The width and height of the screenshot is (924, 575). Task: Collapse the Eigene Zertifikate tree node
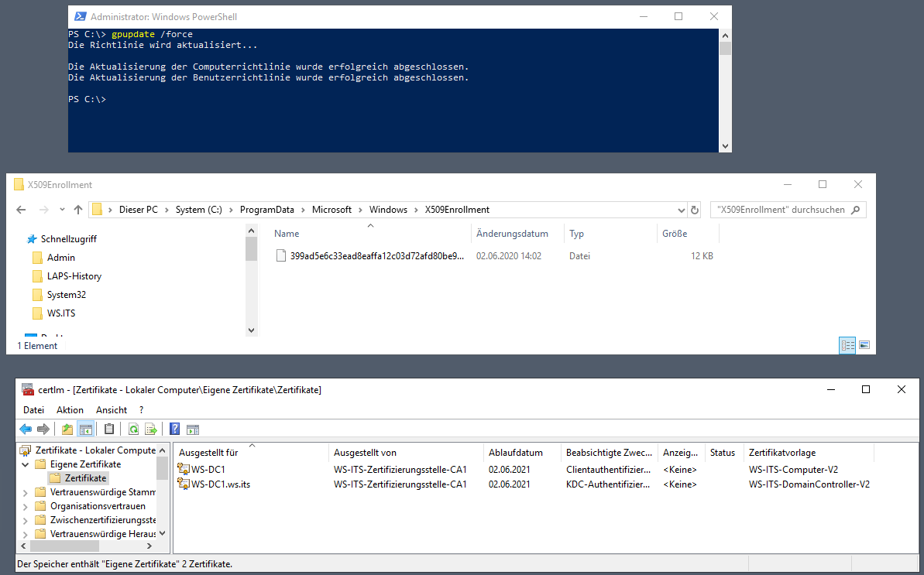(x=26, y=464)
